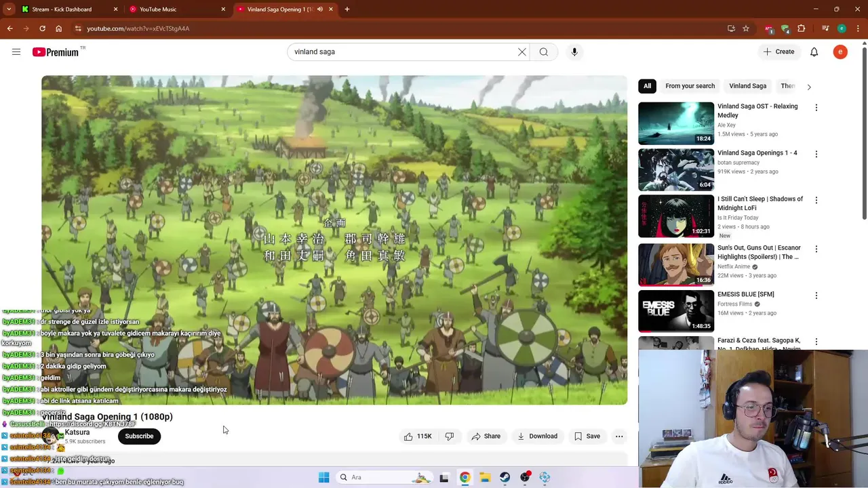The height and width of the screenshot is (488, 868).
Task: Share the video
Action: pyautogui.click(x=486, y=436)
